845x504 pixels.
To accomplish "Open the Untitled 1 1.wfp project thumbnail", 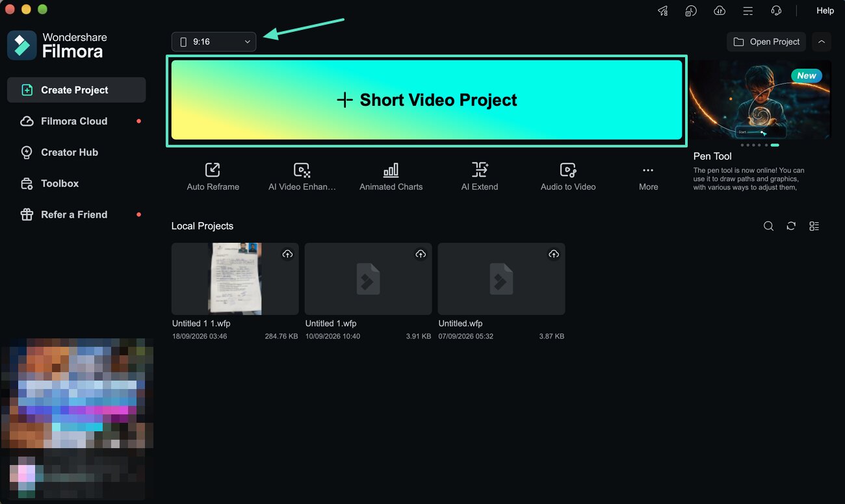I will click(235, 279).
